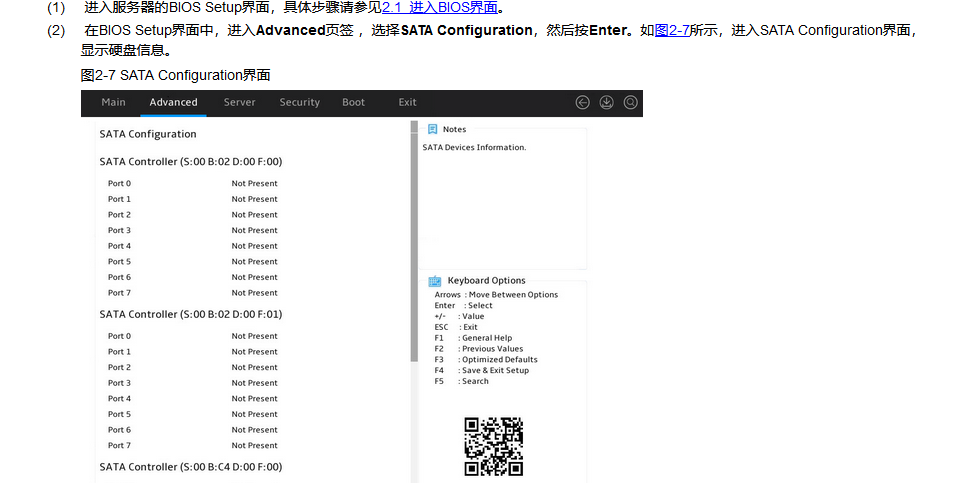This screenshot has height=501, width=962.
Task: Click the Keyboard Options keyboard icon
Action: coord(434,281)
